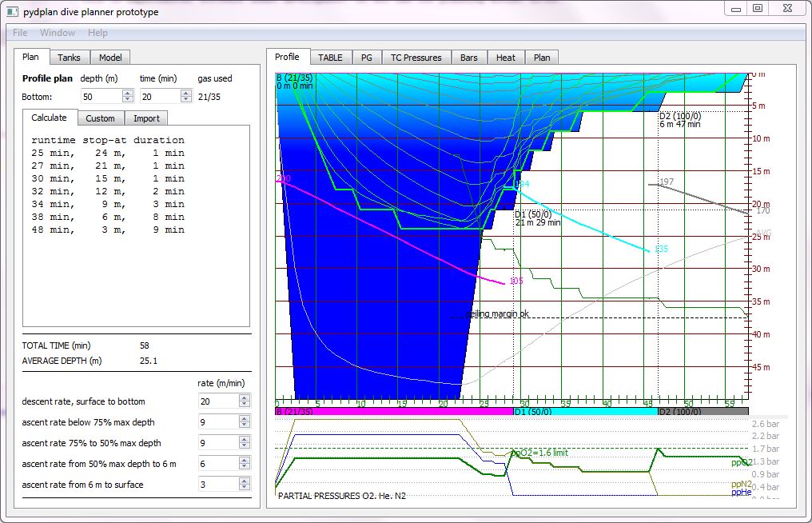Increase ascent rate from 6 m to surface

(245, 481)
